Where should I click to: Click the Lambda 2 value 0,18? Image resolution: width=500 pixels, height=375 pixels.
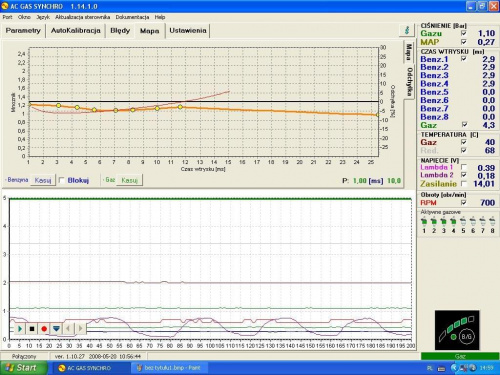[x=486, y=175]
